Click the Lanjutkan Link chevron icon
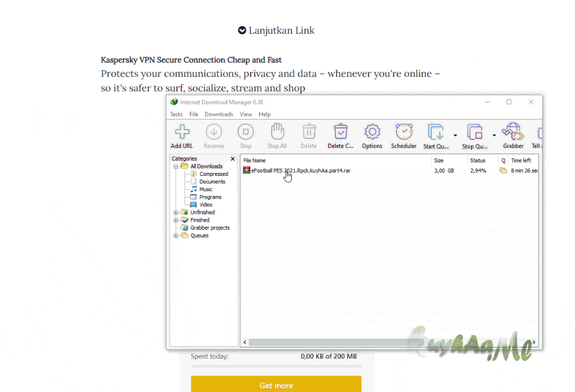The image size is (575, 392). (x=242, y=30)
